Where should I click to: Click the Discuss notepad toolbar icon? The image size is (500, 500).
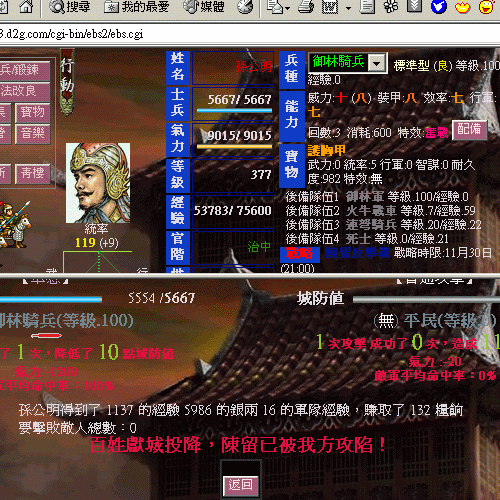click(x=367, y=7)
